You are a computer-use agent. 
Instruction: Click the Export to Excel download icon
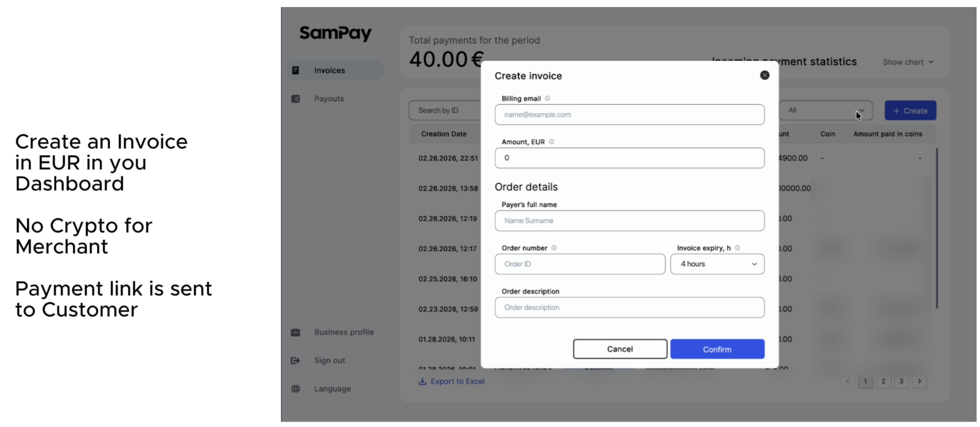pos(422,381)
